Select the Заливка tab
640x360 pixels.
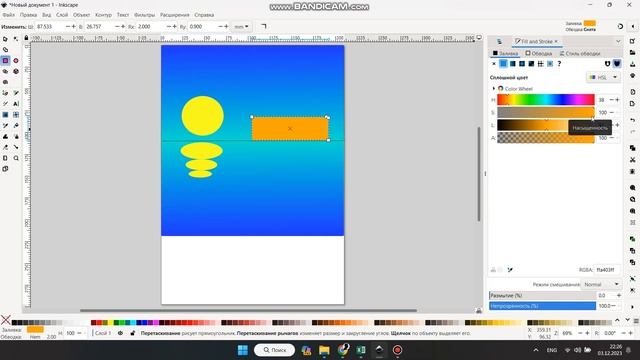[505, 53]
